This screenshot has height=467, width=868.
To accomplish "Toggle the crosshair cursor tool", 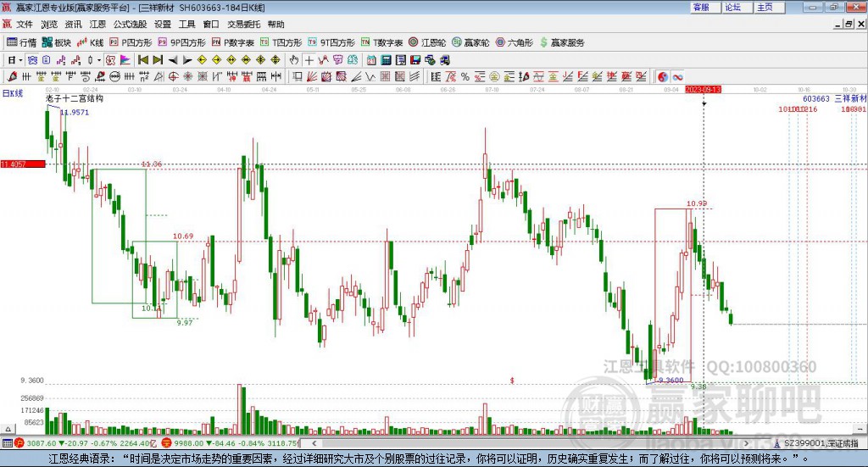I will point(309,60).
